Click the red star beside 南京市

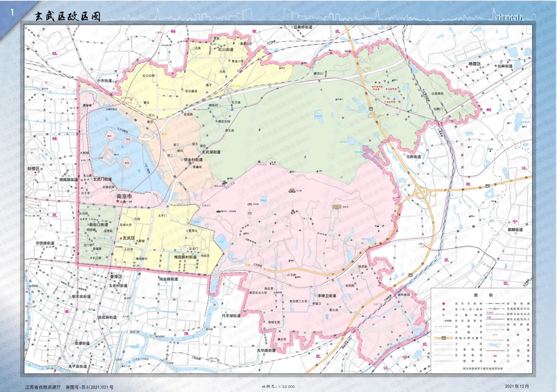118,202
